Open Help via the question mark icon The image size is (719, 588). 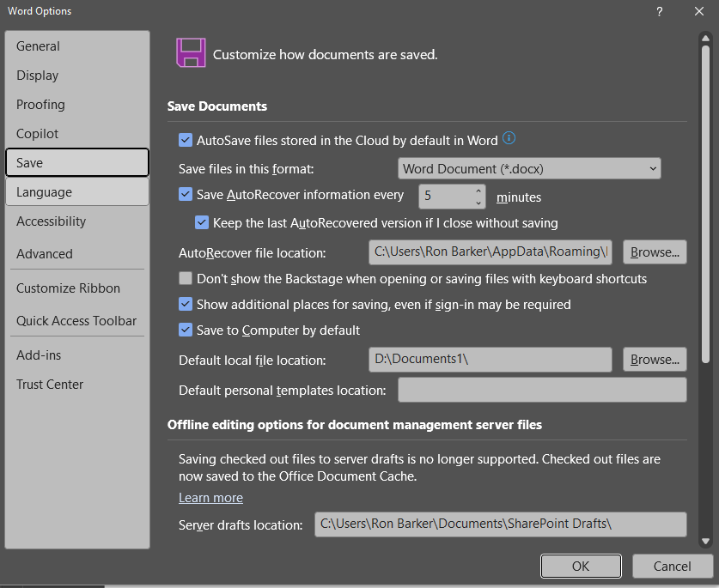pyautogui.click(x=659, y=12)
